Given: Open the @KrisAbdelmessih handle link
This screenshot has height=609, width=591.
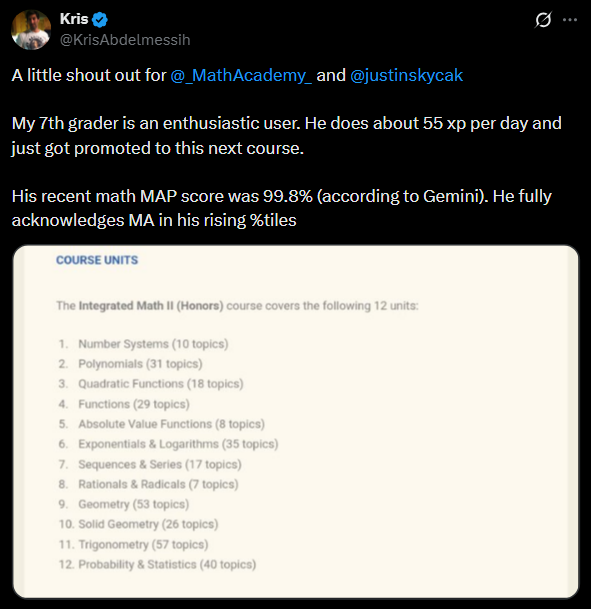Looking at the screenshot, I should (125, 40).
